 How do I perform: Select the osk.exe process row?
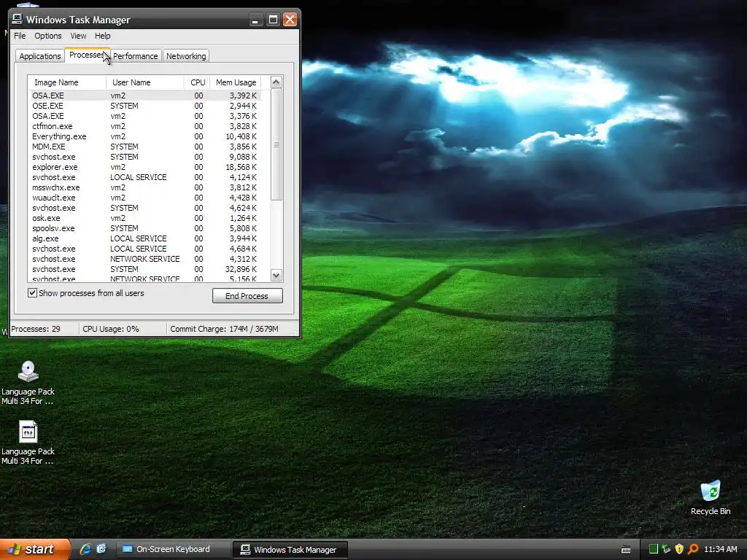[x=145, y=218]
